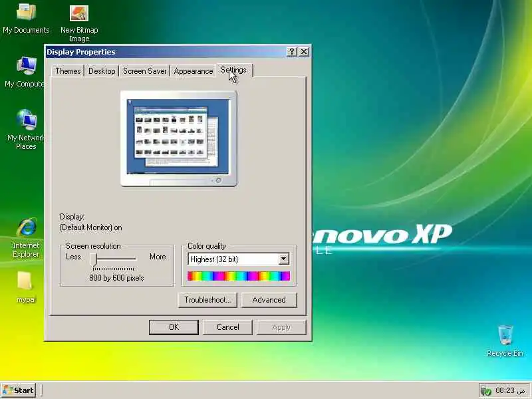The width and height of the screenshot is (532, 399).
Task: Click the monitor preview image
Action: (x=179, y=138)
